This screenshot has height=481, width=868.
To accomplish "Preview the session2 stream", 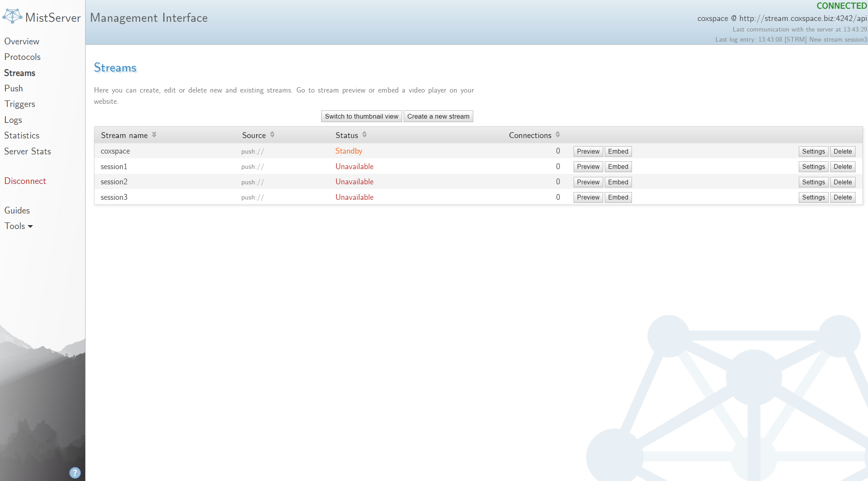I will click(x=588, y=182).
